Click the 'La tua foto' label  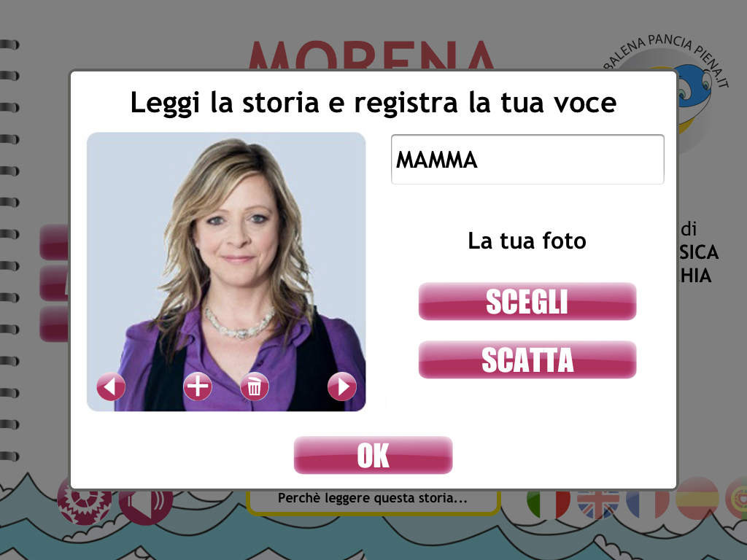click(x=527, y=241)
